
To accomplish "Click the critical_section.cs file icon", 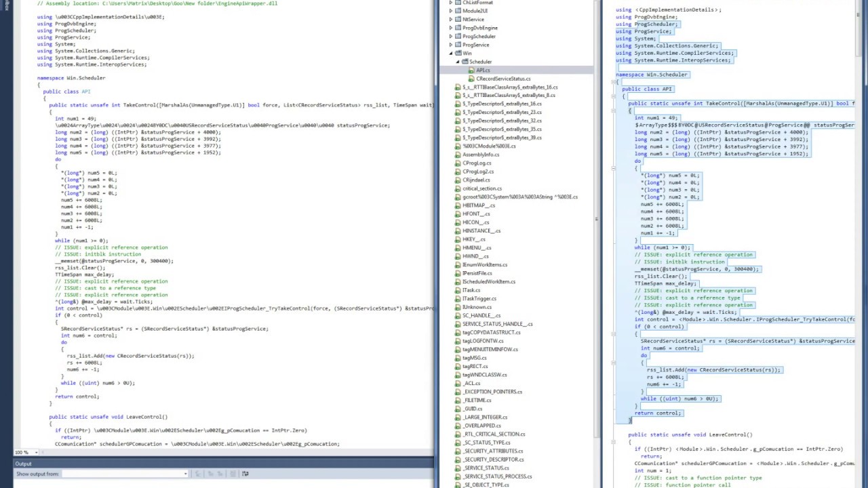I will point(458,188).
